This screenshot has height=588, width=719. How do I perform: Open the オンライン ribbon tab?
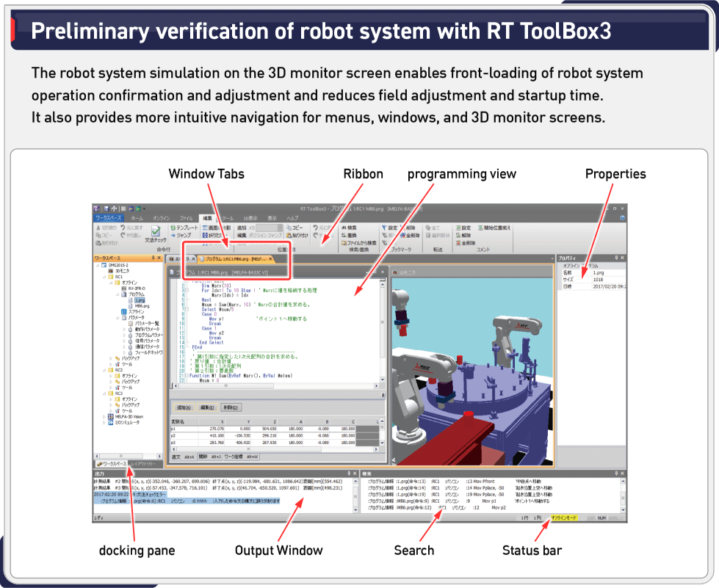coord(161,218)
